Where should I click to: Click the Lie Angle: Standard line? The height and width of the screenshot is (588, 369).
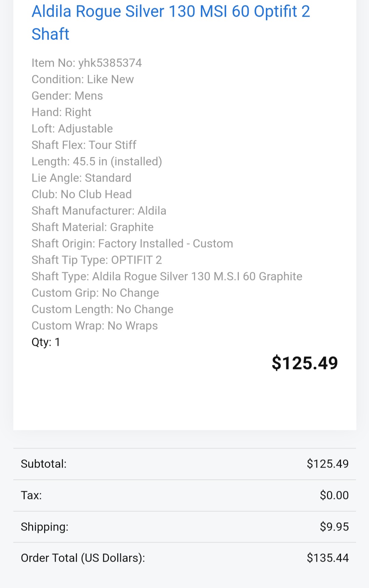[81, 178]
